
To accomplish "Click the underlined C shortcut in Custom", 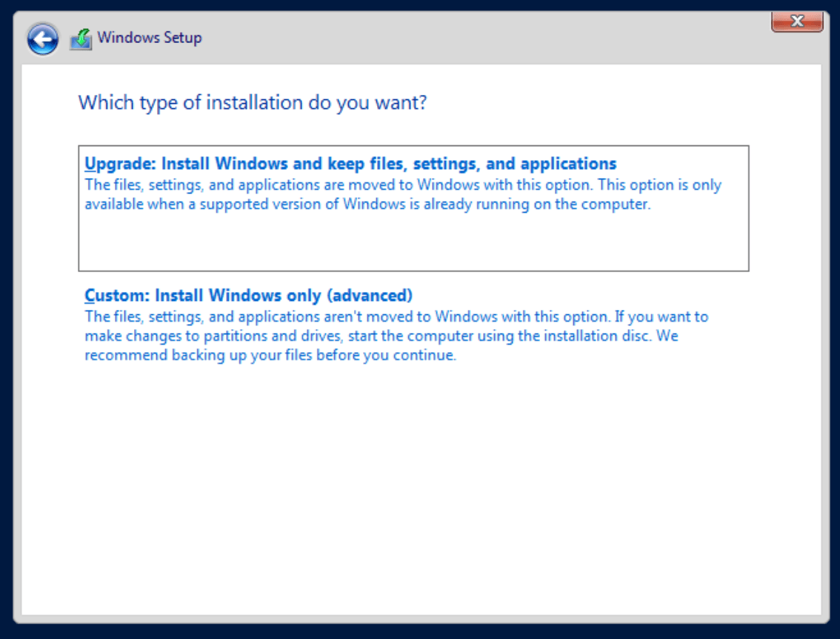I will (x=90, y=294).
